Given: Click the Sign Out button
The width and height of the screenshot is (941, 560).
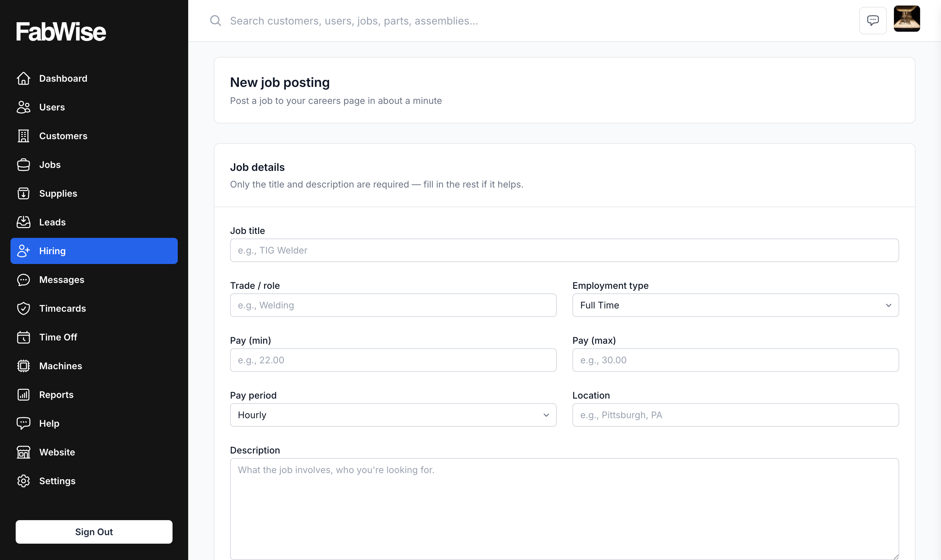Looking at the screenshot, I should (94, 532).
